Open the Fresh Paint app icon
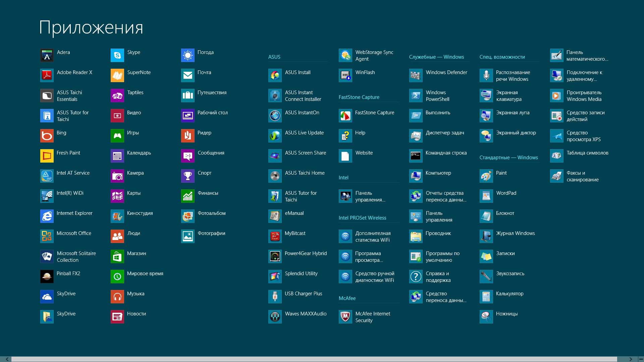Screen dimensions: 644x362 click(47, 156)
